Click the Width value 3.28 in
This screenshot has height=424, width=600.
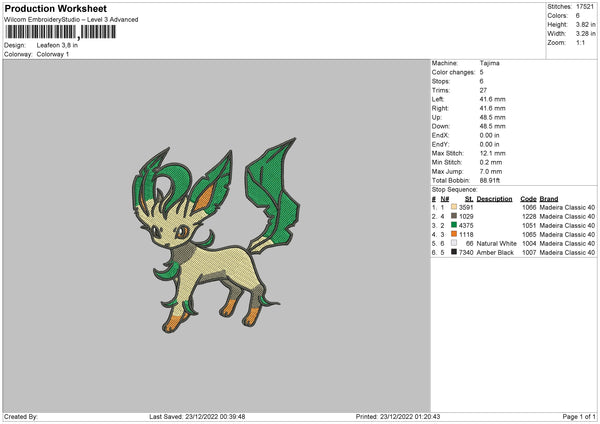(585, 34)
